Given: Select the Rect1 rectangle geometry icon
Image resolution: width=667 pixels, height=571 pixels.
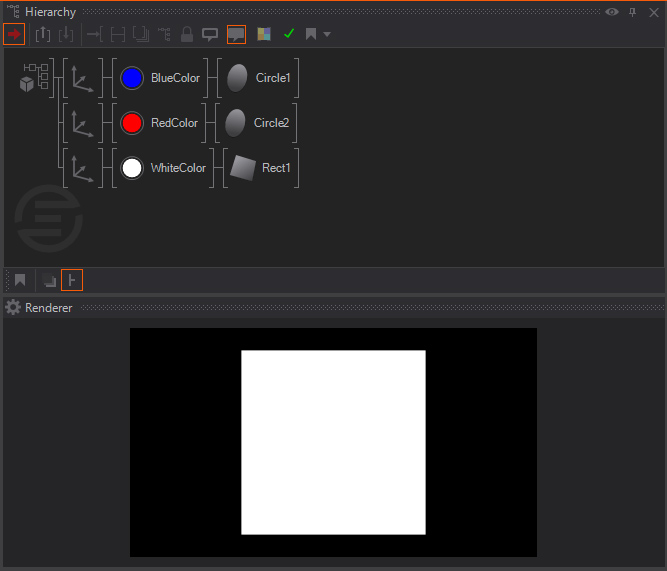Looking at the screenshot, I should pyautogui.click(x=242, y=168).
